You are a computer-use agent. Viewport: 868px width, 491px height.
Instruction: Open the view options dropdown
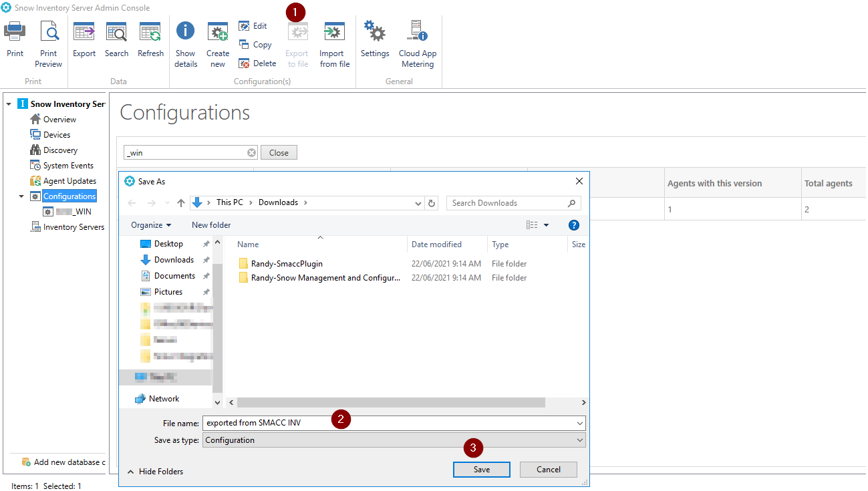click(x=546, y=225)
